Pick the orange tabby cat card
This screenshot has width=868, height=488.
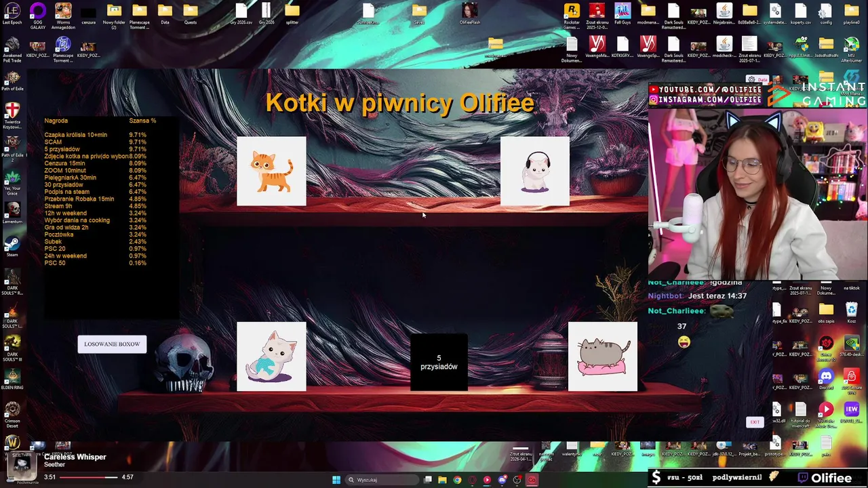point(271,171)
